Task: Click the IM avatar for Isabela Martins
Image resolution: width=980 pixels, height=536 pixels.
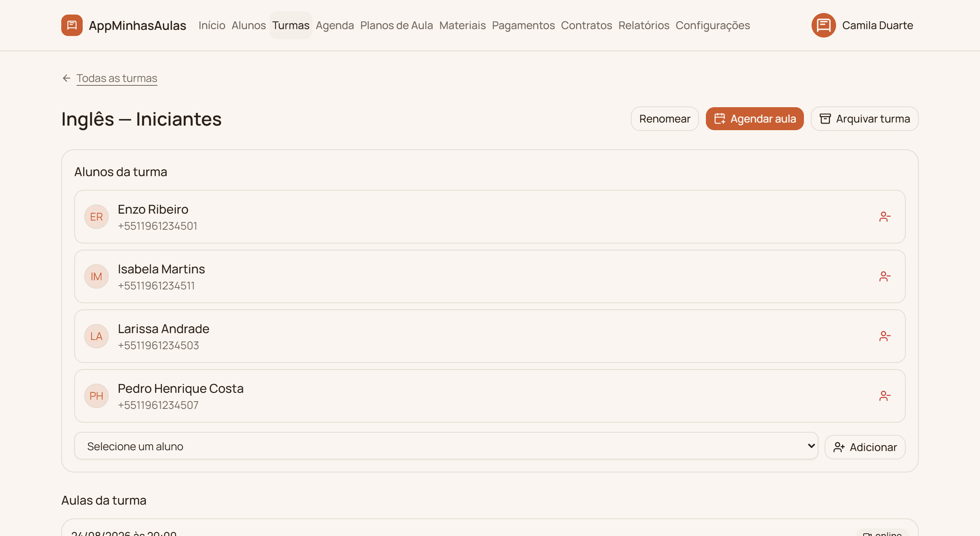Action: pyautogui.click(x=96, y=276)
